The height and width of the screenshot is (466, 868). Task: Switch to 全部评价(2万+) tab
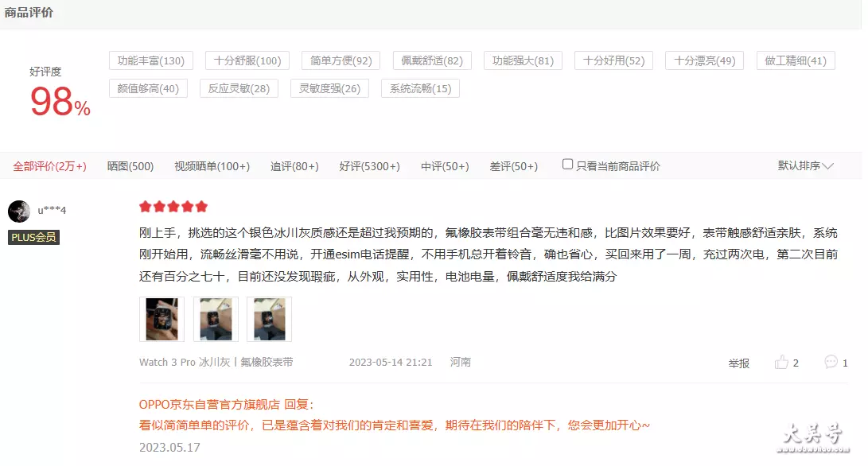pyautogui.click(x=50, y=166)
